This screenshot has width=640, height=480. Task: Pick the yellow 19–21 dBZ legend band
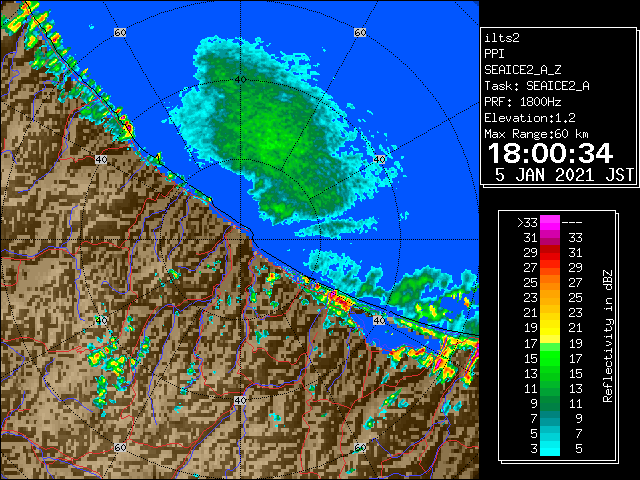click(x=550, y=328)
